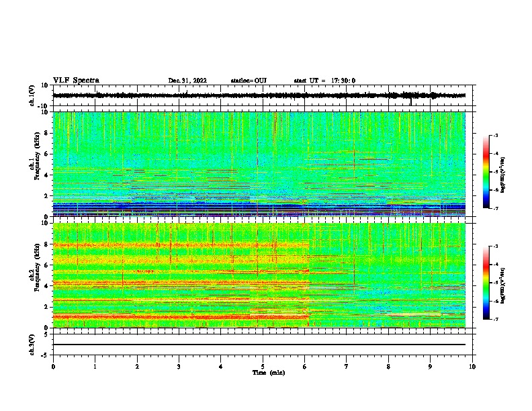Click time axis tick label "6"
The height and width of the screenshot is (411, 532).
point(305,367)
